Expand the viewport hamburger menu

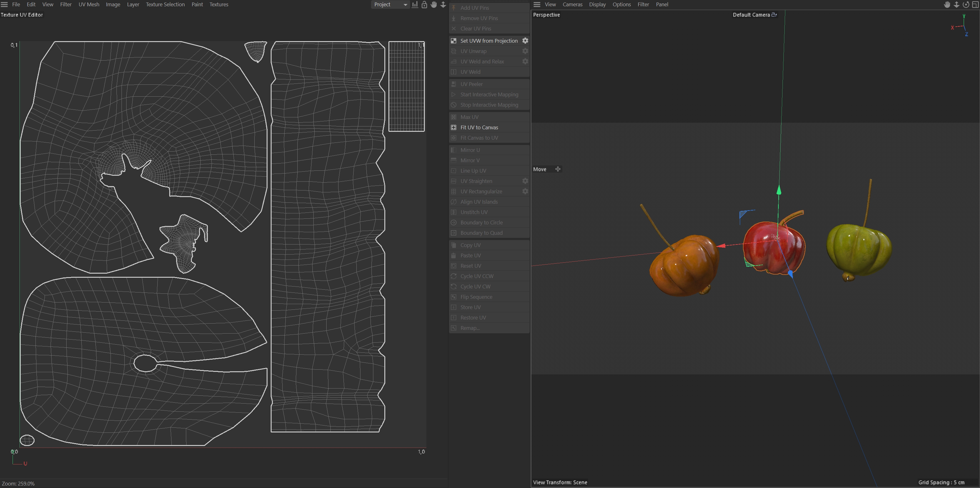tap(537, 5)
